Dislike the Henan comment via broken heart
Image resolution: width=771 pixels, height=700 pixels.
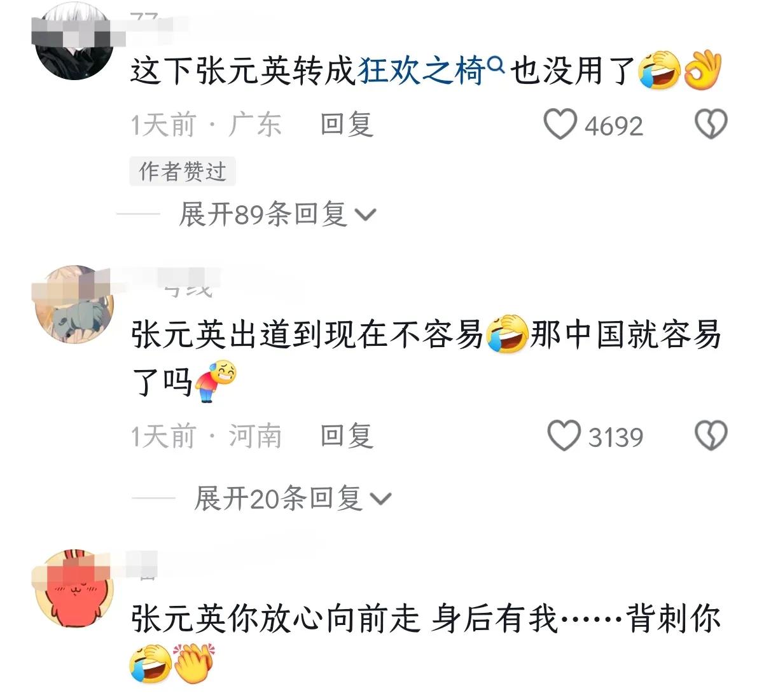[711, 436]
